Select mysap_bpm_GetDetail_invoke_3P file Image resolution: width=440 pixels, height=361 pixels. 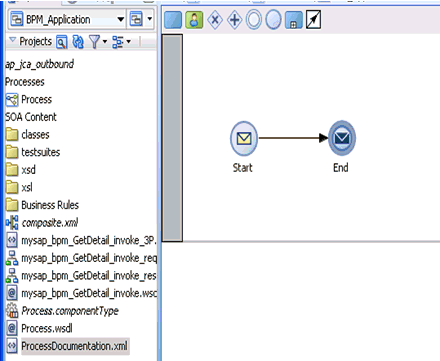click(89, 240)
